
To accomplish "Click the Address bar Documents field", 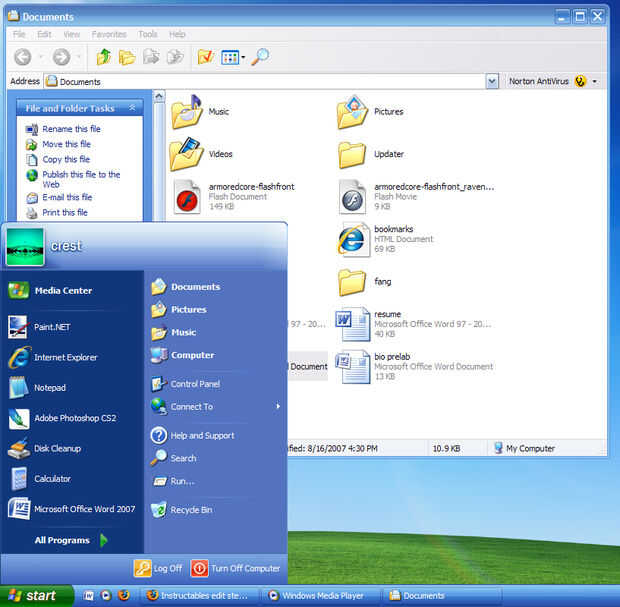I will coord(265,82).
